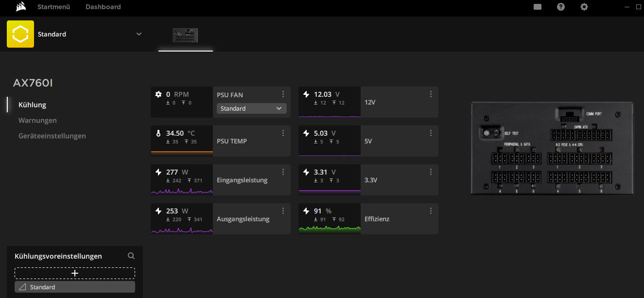Select the Standard cooling preset
The width and height of the screenshot is (644, 298).
tap(75, 287)
